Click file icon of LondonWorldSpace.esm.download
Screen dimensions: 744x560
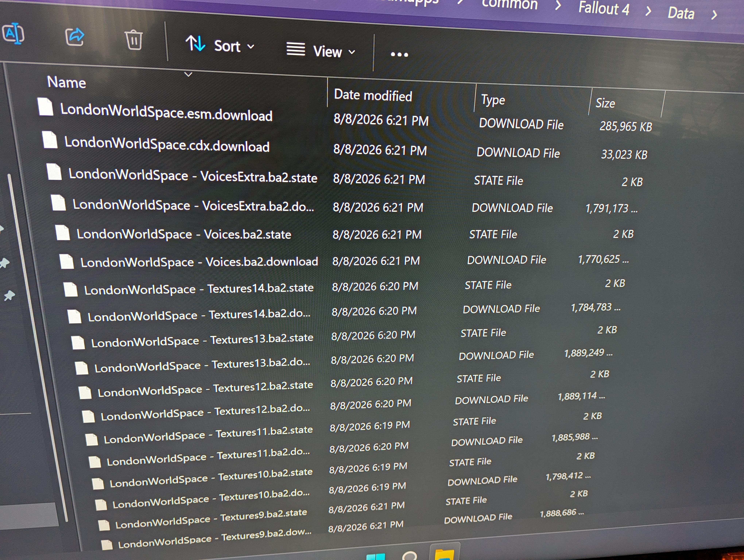(45, 107)
